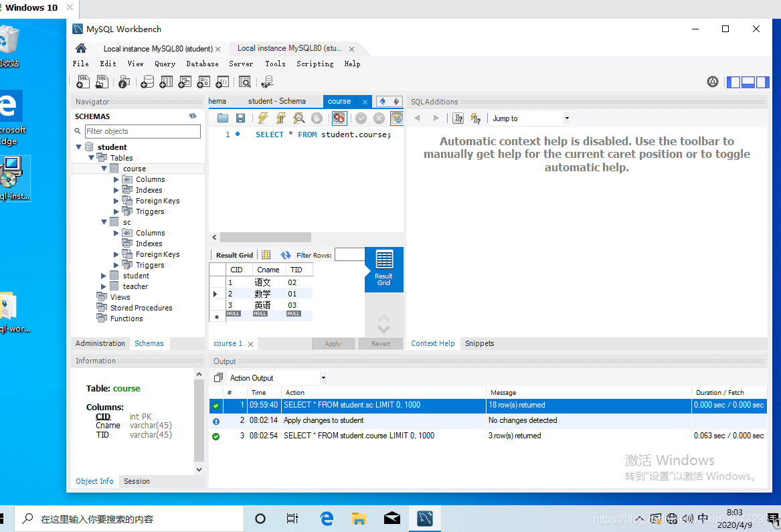The image size is (781, 532).
Task: Create a new stored procedure icon
Action: 203,82
